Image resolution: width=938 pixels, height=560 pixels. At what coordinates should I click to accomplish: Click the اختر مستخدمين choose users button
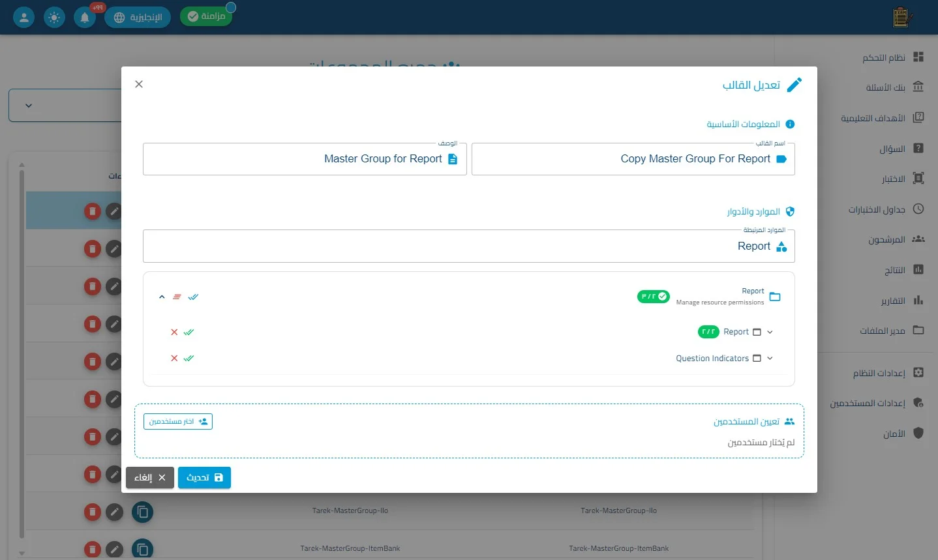click(x=178, y=421)
